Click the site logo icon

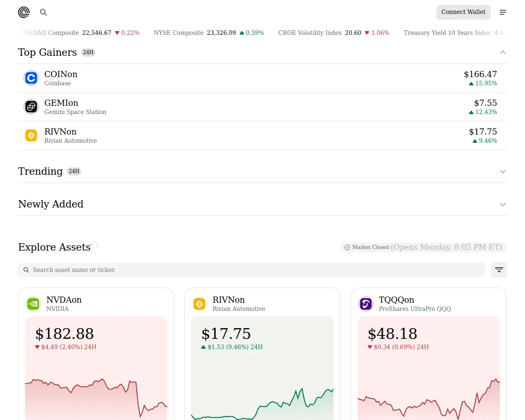point(24,12)
